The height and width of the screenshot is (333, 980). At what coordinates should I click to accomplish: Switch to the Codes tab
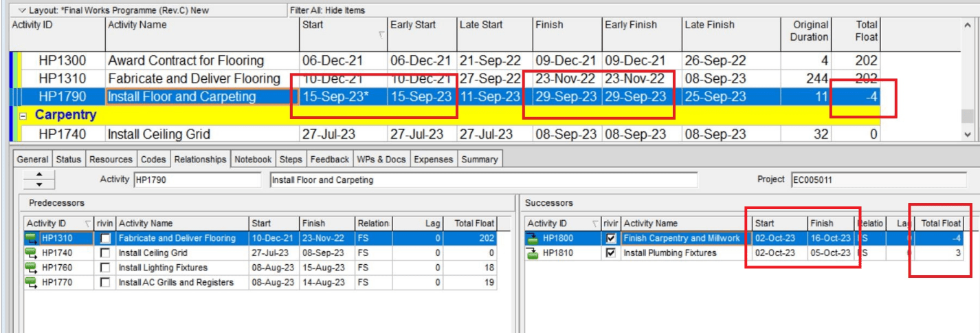pos(153,159)
